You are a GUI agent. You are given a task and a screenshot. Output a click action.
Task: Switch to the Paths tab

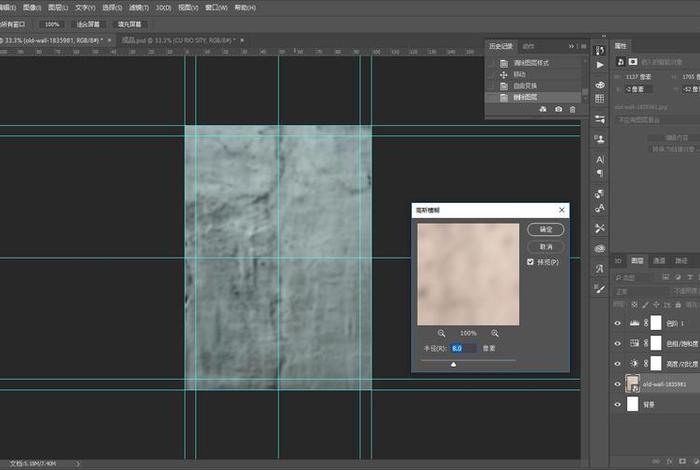coord(681,261)
